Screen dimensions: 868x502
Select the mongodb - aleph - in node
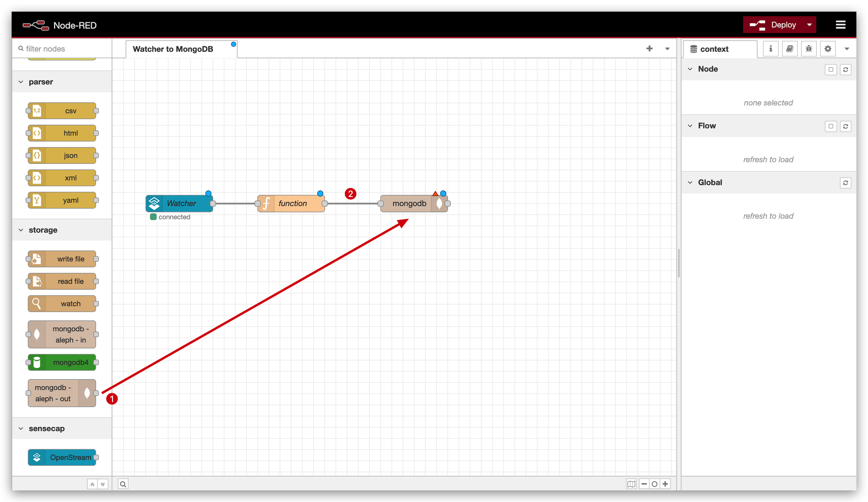[62, 334]
